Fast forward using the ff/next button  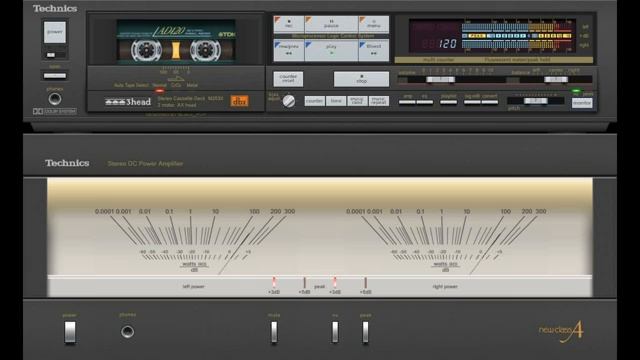[374, 51]
